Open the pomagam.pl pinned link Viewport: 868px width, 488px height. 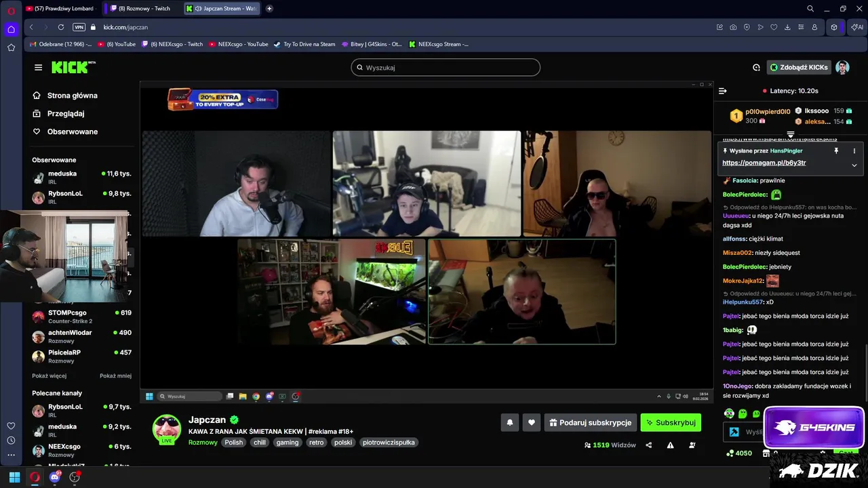pos(764,163)
